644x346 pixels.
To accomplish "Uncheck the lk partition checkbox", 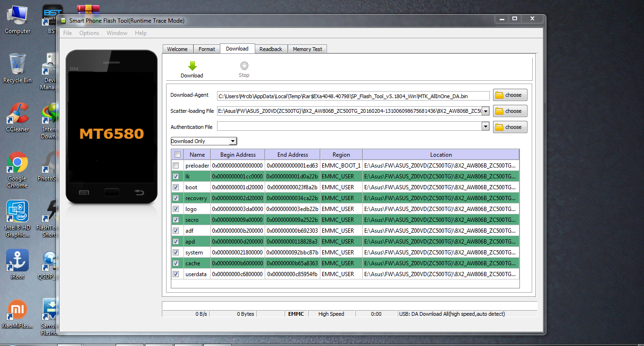I will [176, 177].
